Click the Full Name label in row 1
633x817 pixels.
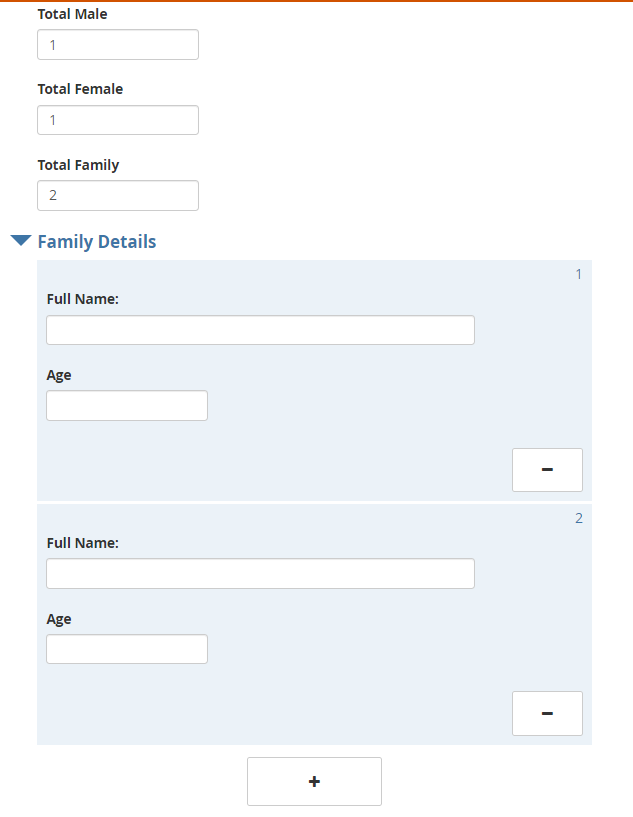[82, 299]
